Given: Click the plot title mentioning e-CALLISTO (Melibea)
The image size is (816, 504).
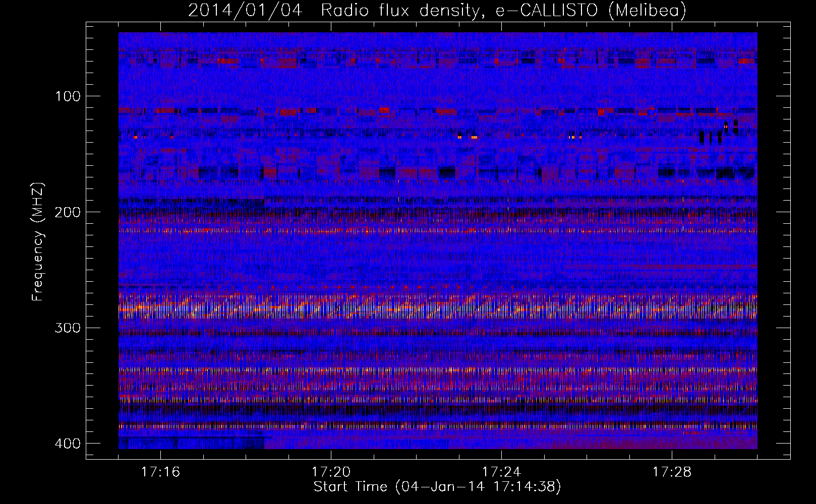Looking at the screenshot, I should pyautogui.click(x=437, y=10).
